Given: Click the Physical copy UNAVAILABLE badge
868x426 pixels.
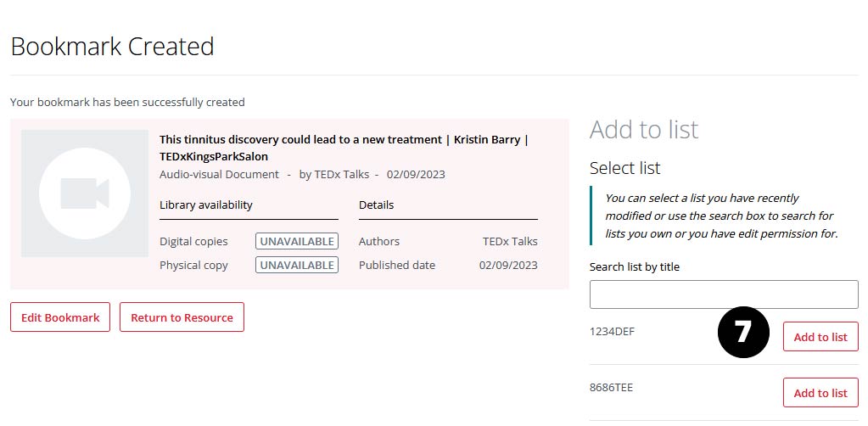Looking at the screenshot, I should point(296,265).
